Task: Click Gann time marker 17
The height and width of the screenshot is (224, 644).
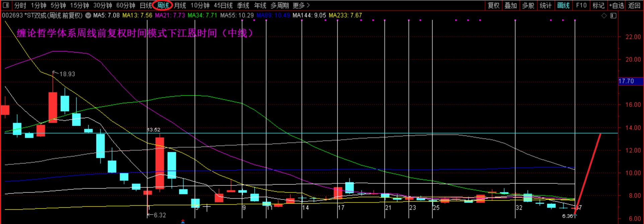Action: tap(341, 208)
